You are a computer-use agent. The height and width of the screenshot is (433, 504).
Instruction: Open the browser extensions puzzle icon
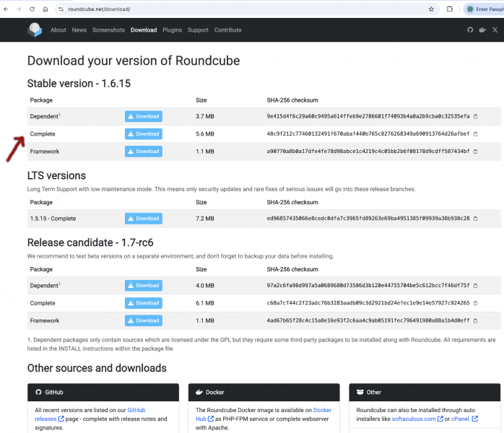tap(450, 9)
